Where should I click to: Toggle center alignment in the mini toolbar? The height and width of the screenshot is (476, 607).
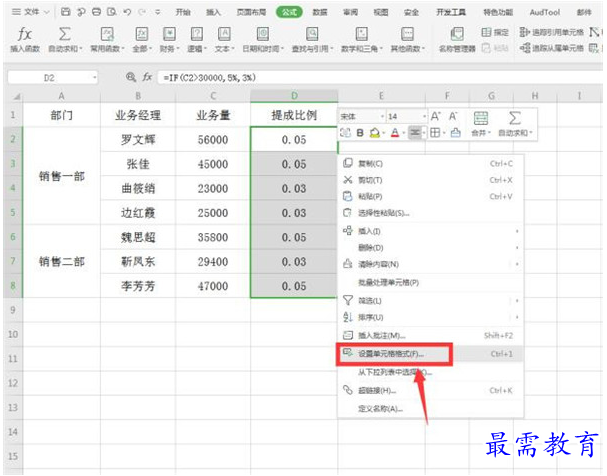click(415, 133)
